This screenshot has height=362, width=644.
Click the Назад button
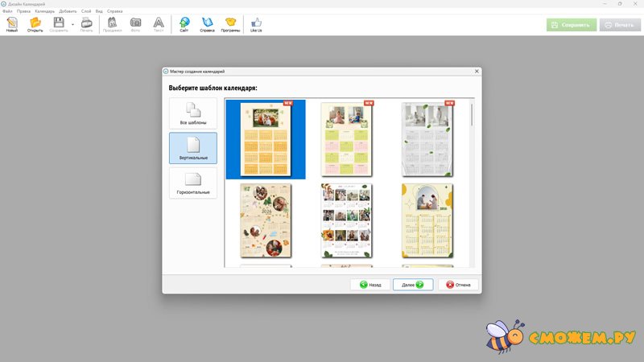pyautogui.click(x=370, y=285)
